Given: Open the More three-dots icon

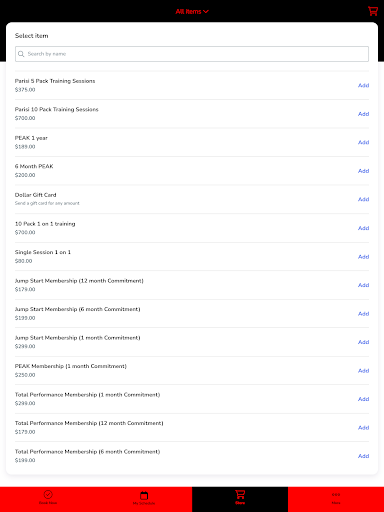Looking at the screenshot, I should [336, 494].
